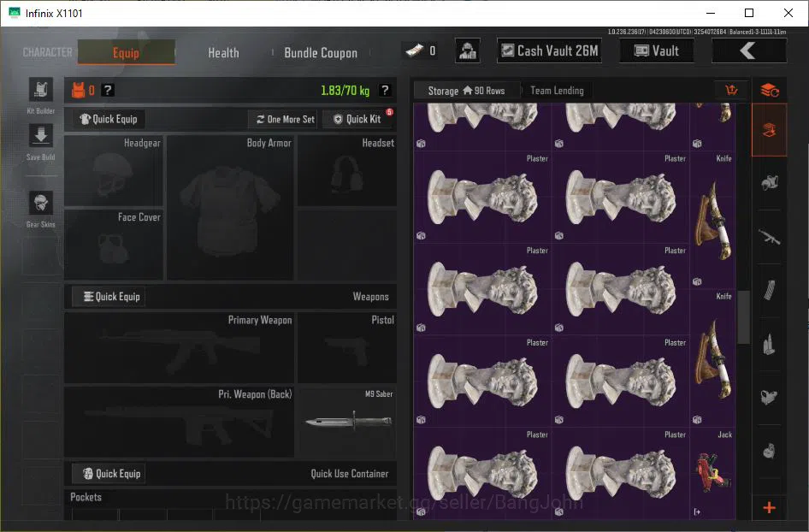Select the empty Headset slot
809x532 pixels.
[347, 171]
